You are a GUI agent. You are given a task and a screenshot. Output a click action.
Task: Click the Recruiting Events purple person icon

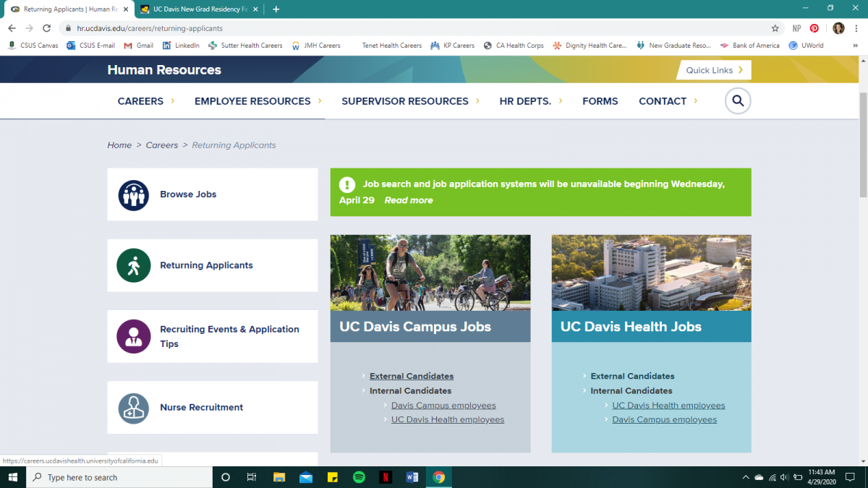[133, 336]
